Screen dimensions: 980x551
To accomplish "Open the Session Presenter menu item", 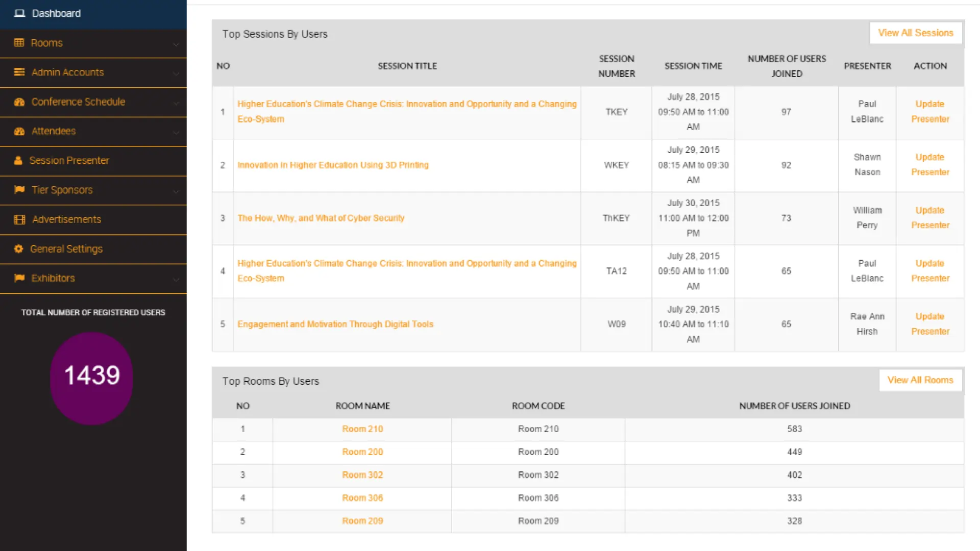I will [93, 161].
